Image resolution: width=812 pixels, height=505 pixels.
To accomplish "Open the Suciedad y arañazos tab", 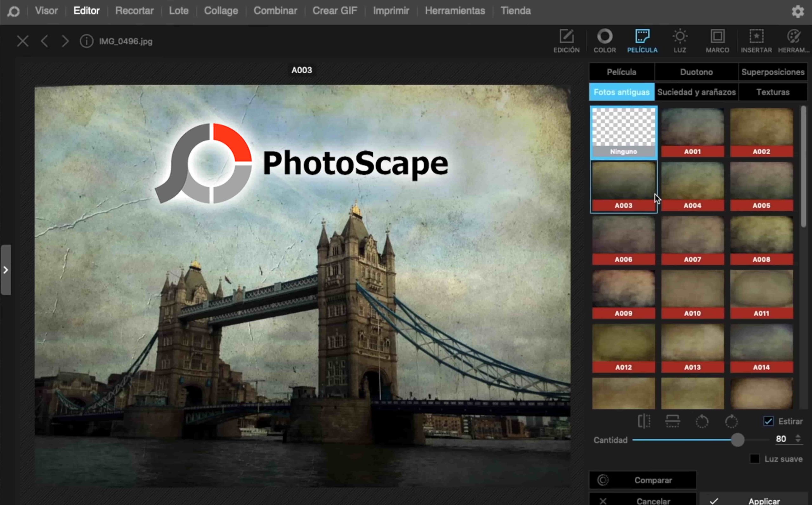I will point(696,92).
